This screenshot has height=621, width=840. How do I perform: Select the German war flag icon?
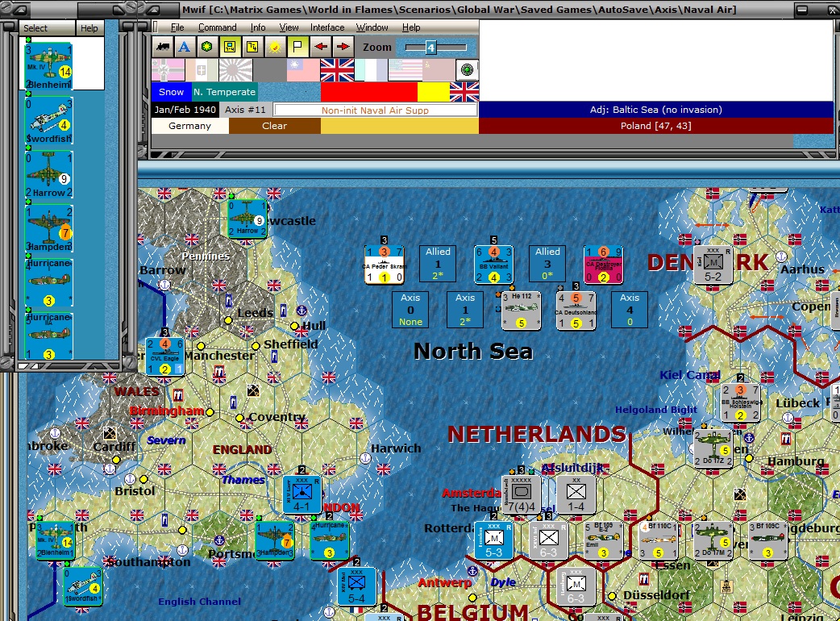click(x=168, y=70)
